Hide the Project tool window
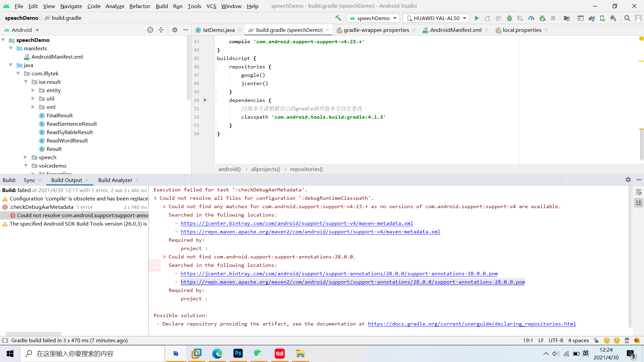 click(185, 30)
